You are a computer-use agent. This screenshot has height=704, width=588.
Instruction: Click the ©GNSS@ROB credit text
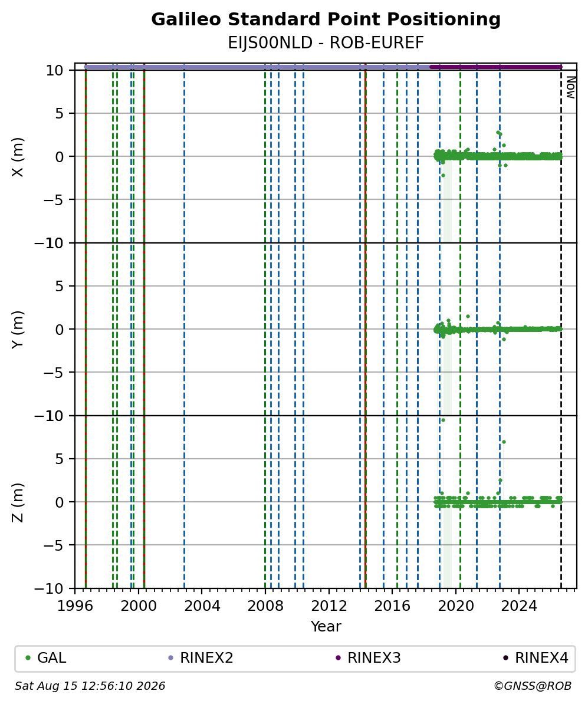coord(533,686)
